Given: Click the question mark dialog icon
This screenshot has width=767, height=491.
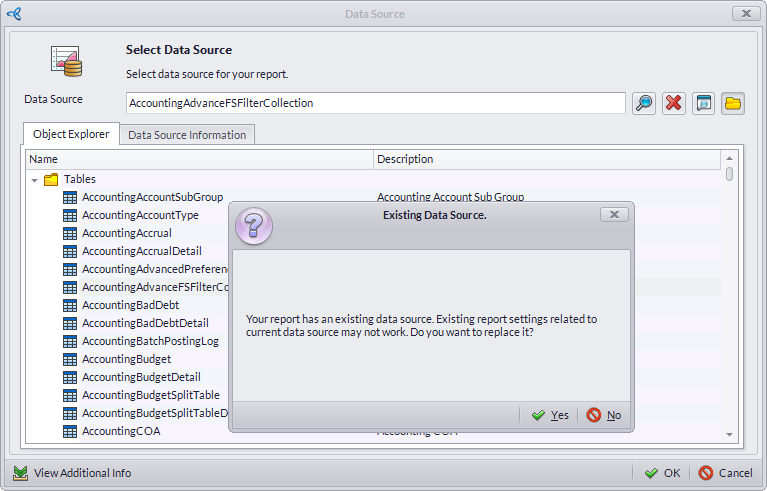Looking at the screenshot, I should click(252, 225).
